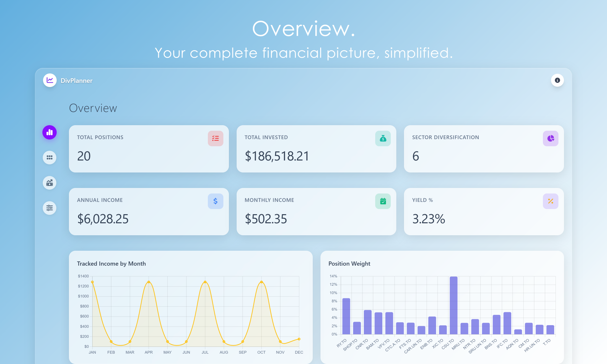Image resolution: width=607 pixels, height=364 pixels.
Task: Click the January data point on income chart
Action: (92, 282)
